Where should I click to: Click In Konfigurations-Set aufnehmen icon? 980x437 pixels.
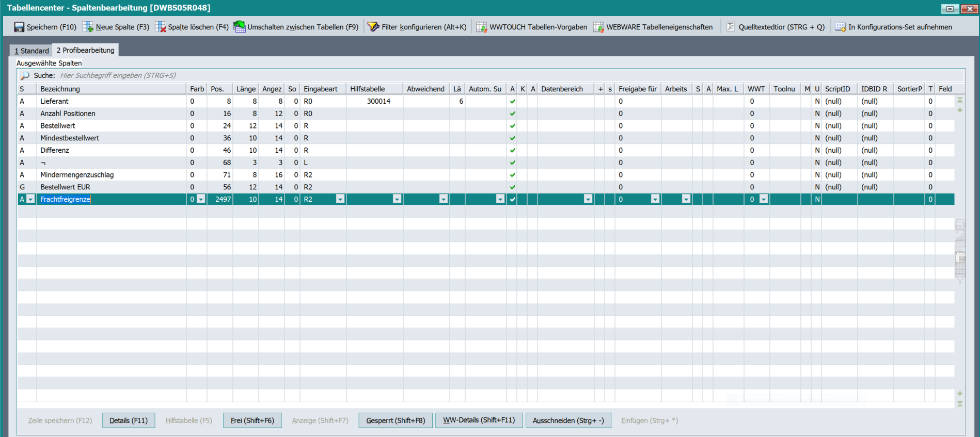840,27
